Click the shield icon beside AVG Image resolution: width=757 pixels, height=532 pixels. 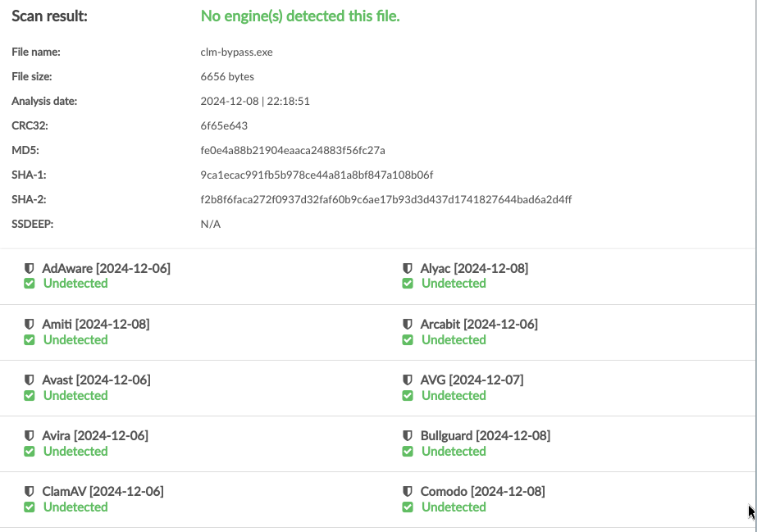click(x=408, y=380)
